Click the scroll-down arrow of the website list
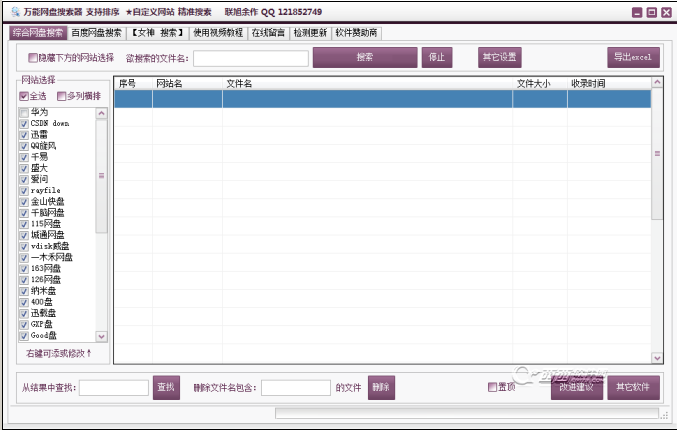This screenshot has width=677, height=430. tap(101, 336)
